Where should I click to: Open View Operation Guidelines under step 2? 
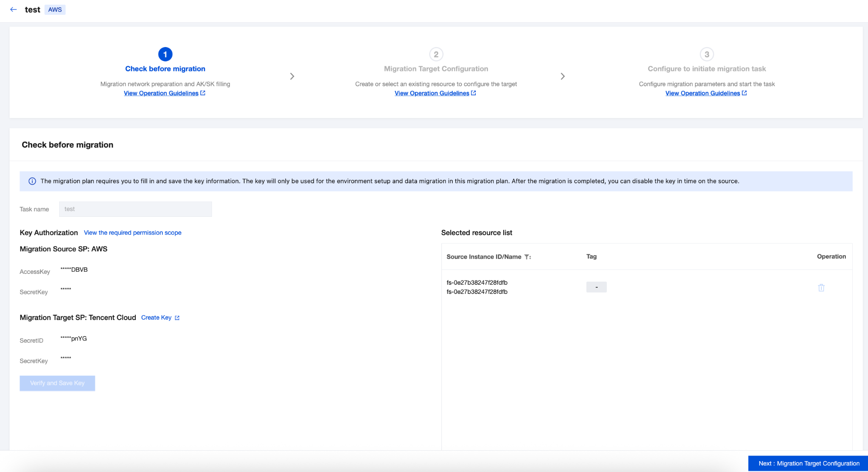click(x=432, y=93)
